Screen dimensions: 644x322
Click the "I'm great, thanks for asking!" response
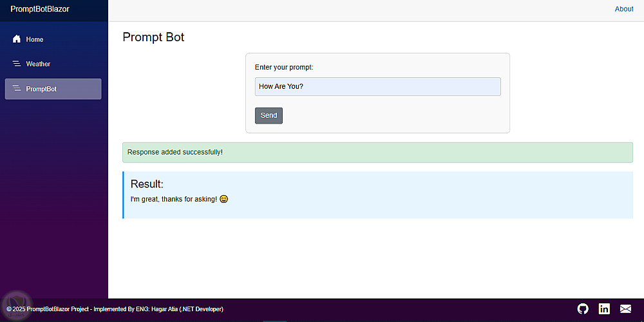point(173,199)
